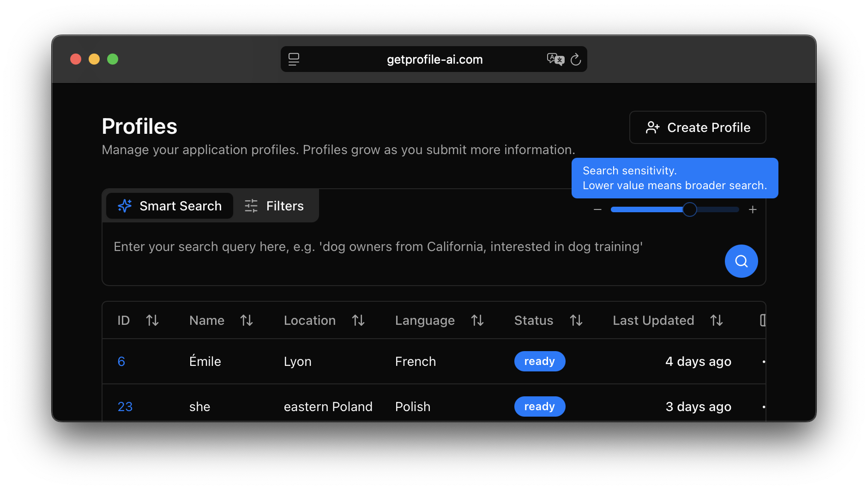Click the page reload icon

click(576, 59)
